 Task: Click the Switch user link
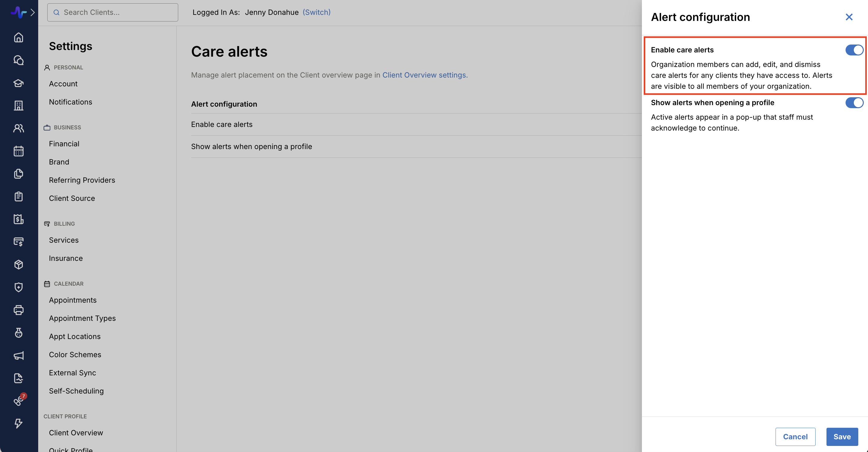316,12
